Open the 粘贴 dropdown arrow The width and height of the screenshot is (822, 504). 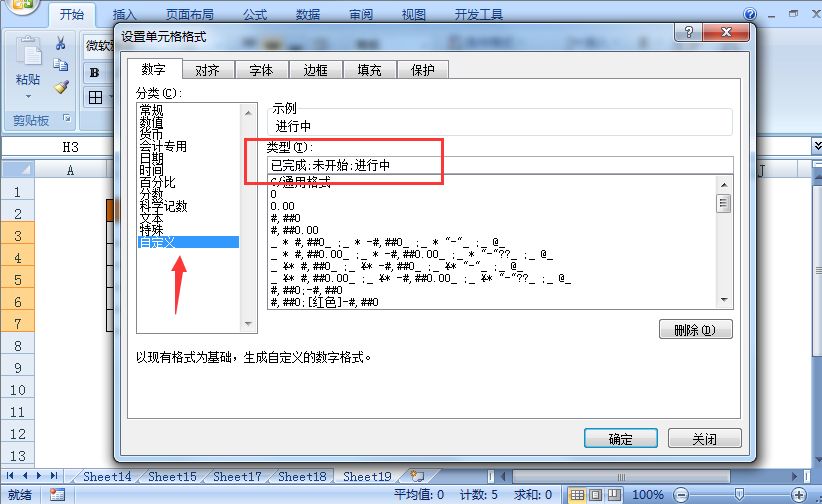[28, 96]
